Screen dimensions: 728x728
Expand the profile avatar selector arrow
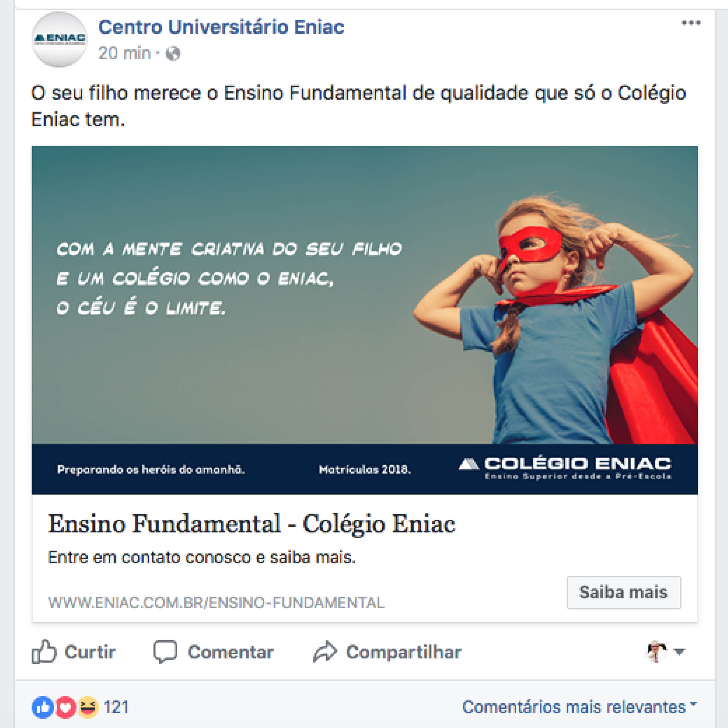pos(679,651)
